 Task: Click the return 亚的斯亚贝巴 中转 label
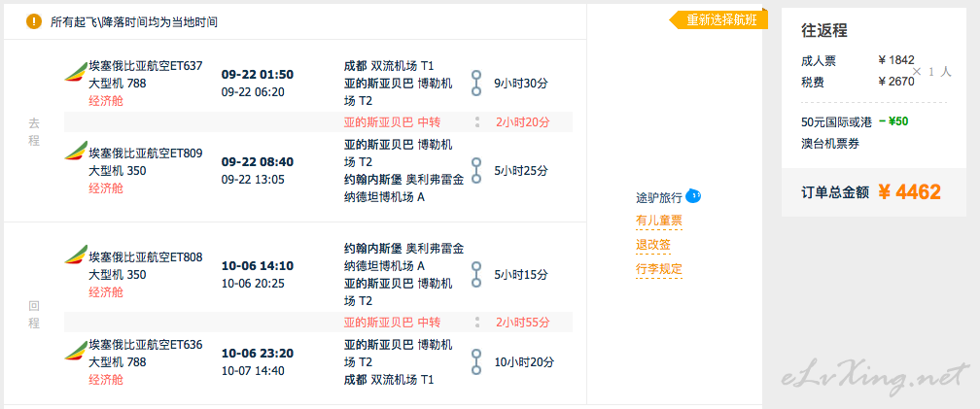click(x=393, y=323)
